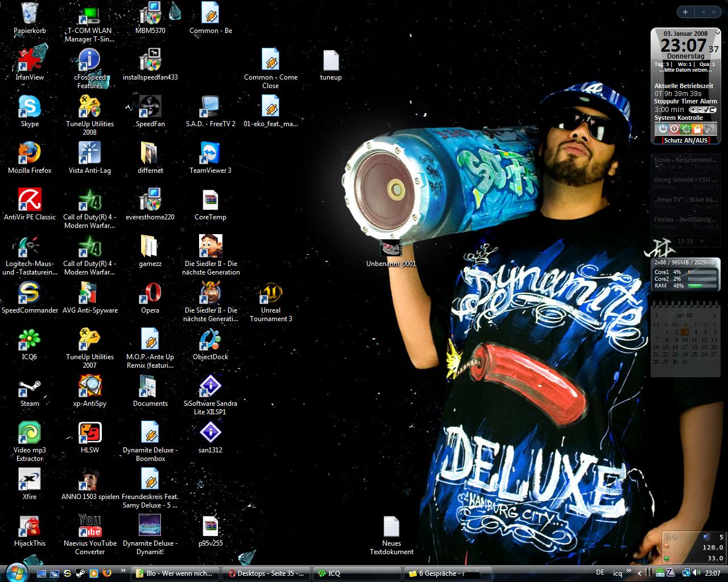728x582 pixels.
Task: Open Kenia - Reiseveranst... news headline
Action: [x=685, y=160]
